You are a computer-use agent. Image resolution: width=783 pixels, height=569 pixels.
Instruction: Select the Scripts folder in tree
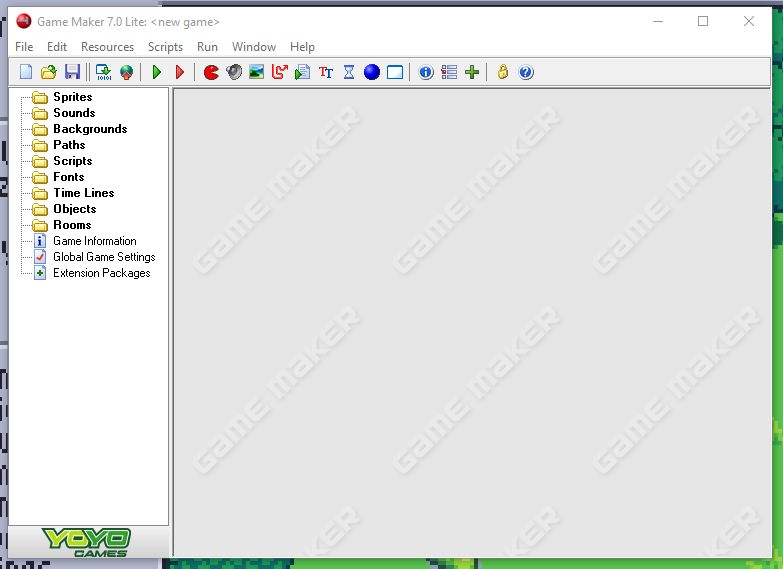tap(73, 161)
